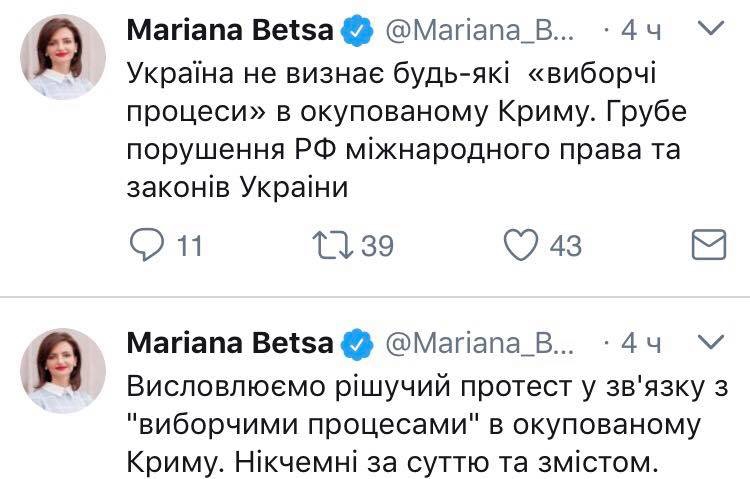Image resolution: width=750 pixels, height=479 pixels.
Task: Open first tweet's chevron options menu
Action: click(x=708, y=32)
